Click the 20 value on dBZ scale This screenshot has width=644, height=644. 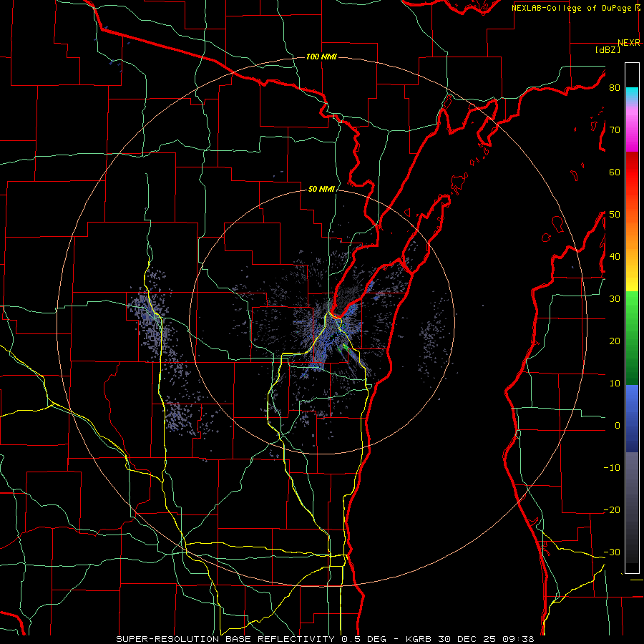(x=615, y=341)
